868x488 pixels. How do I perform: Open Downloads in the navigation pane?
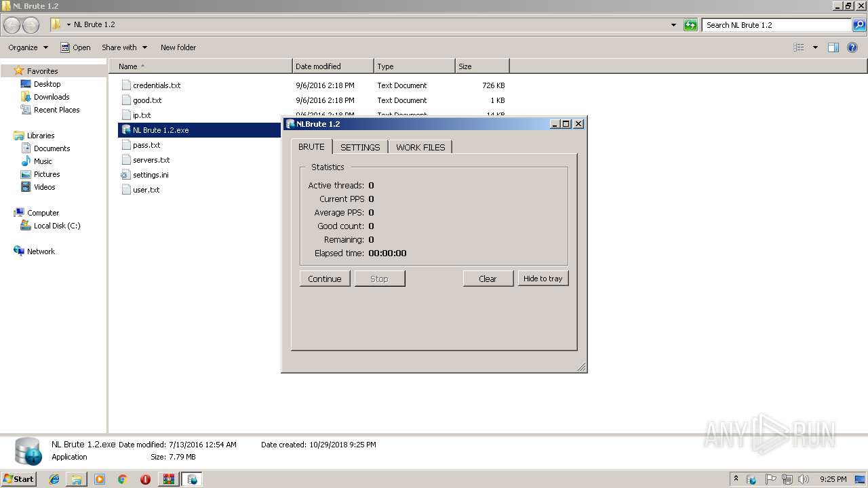click(x=52, y=97)
